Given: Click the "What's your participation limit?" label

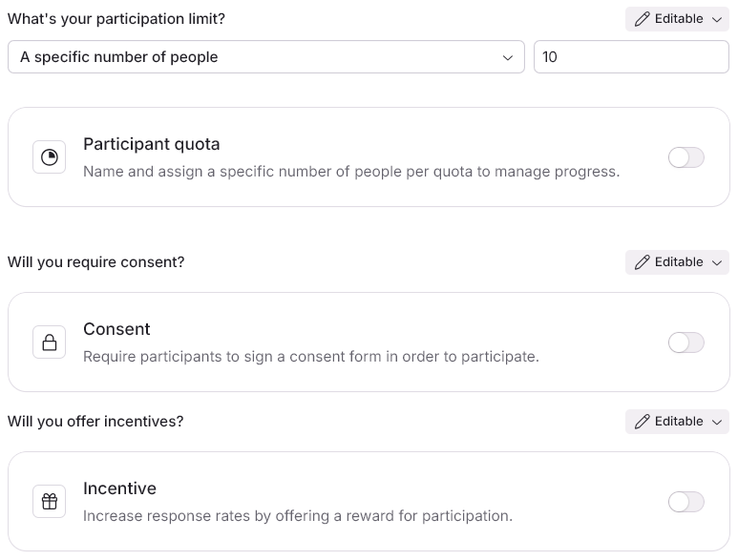Looking at the screenshot, I should pyautogui.click(x=116, y=19).
